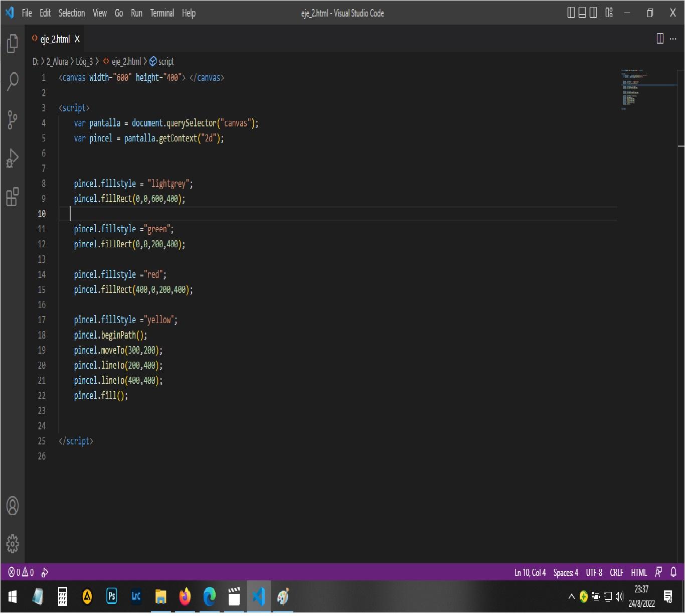Open the notifications bell in status bar
The image size is (685, 616).
click(x=673, y=572)
